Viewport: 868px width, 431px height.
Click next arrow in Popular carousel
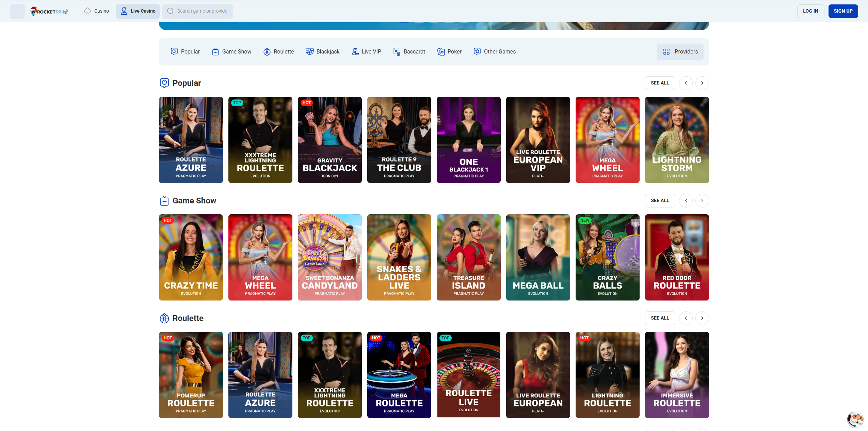[x=702, y=83]
